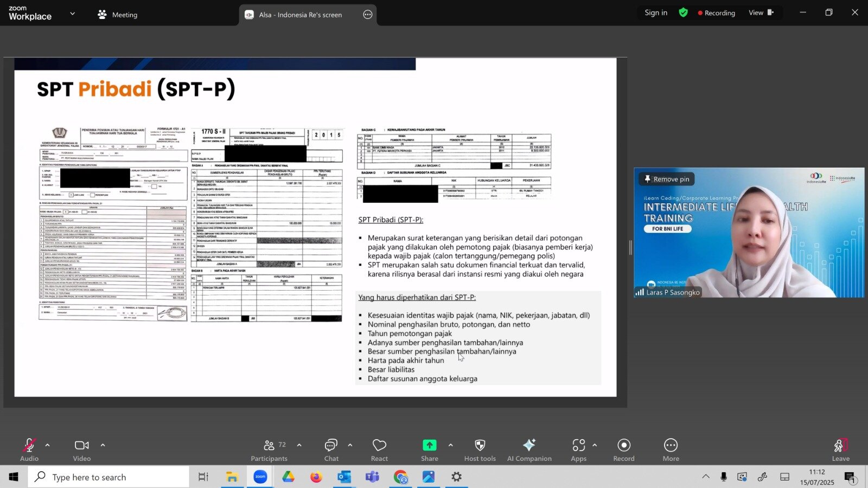The width and height of the screenshot is (868, 488).
Task: Open the taskbar clock showing 11:12
Action: click(817, 477)
